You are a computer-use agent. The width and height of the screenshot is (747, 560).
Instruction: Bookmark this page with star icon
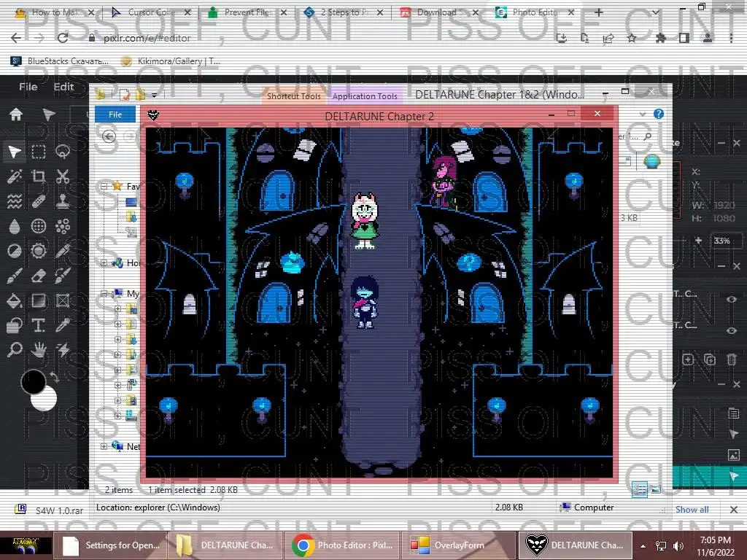632,38
